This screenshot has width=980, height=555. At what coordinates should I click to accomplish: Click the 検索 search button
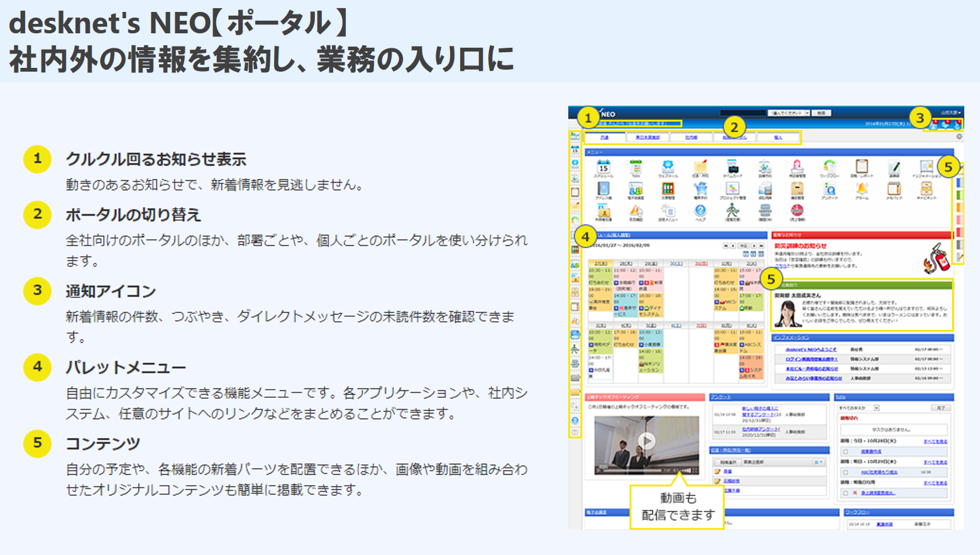(x=822, y=113)
